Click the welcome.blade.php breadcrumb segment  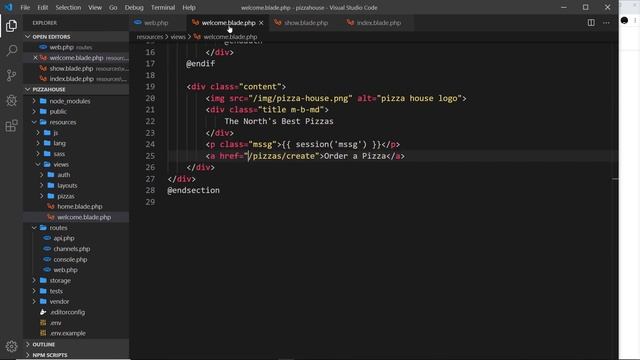pyautogui.click(x=230, y=37)
